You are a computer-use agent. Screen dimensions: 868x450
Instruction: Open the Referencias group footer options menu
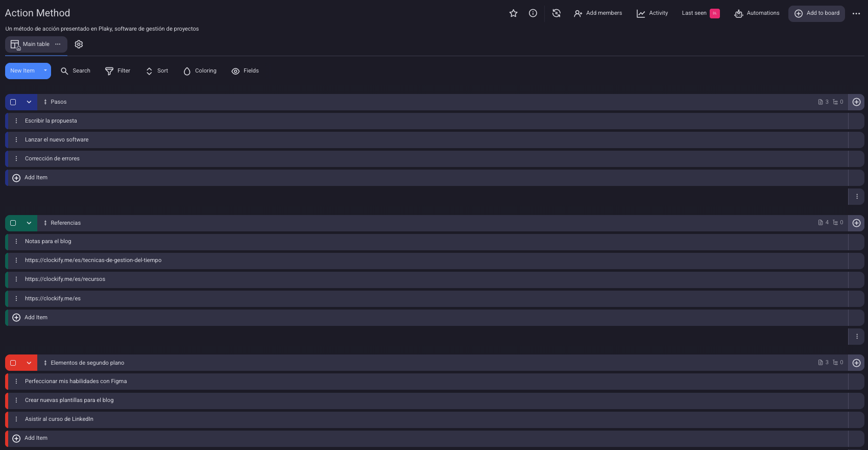click(x=856, y=337)
